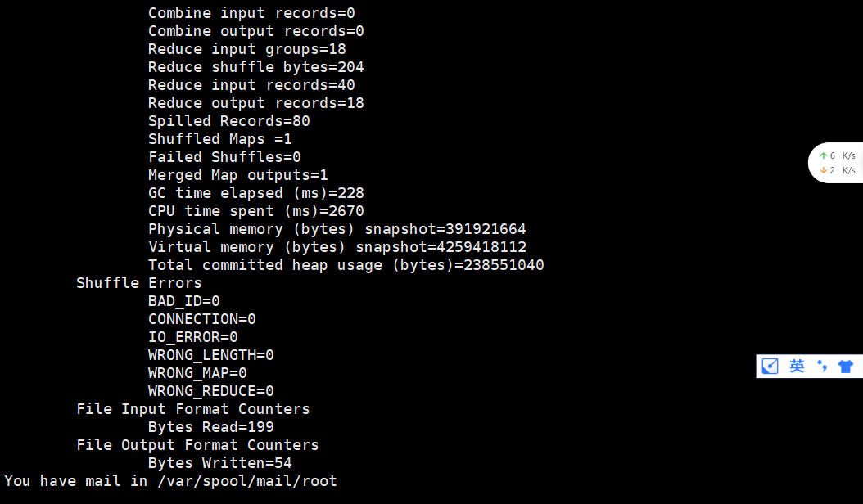863x504 pixels.
Task: Click the green upload speed arrow
Action: [x=824, y=155]
